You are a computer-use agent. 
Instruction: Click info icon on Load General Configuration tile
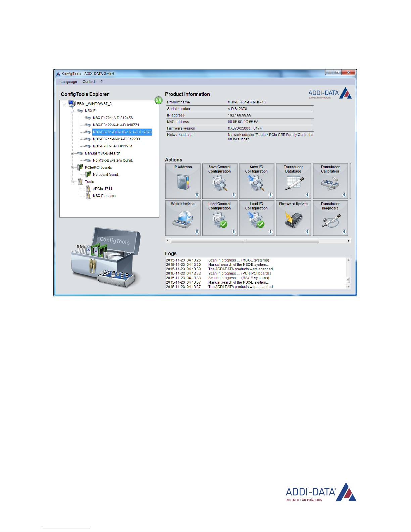pyautogui.click(x=234, y=232)
